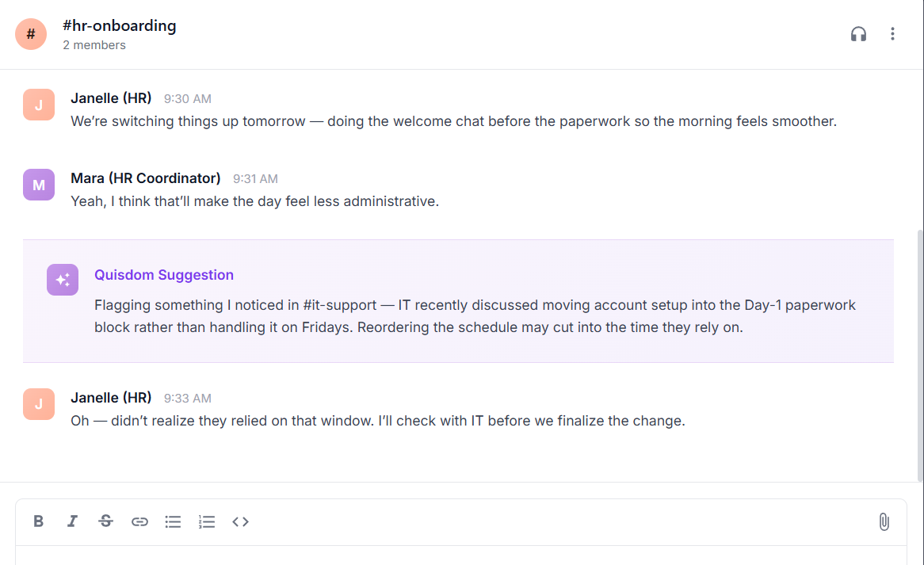View the 2 members list
The image size is (924, 565).
(94, 45)
